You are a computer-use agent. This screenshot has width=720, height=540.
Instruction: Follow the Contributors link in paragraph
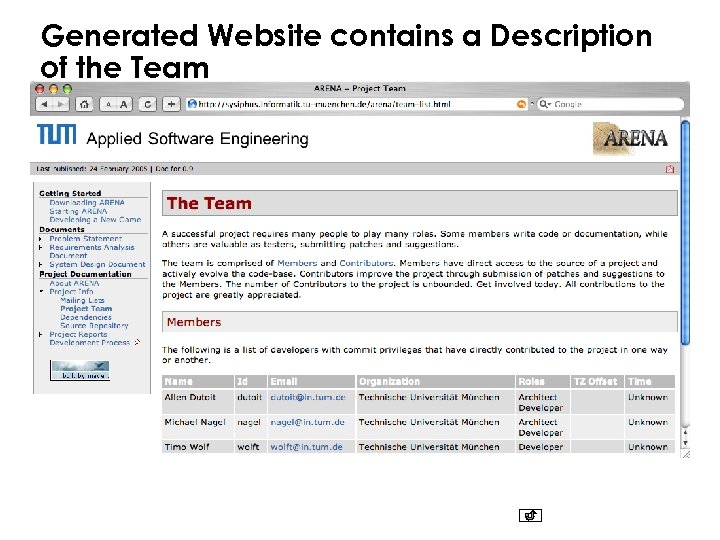[x=366, y=263]
